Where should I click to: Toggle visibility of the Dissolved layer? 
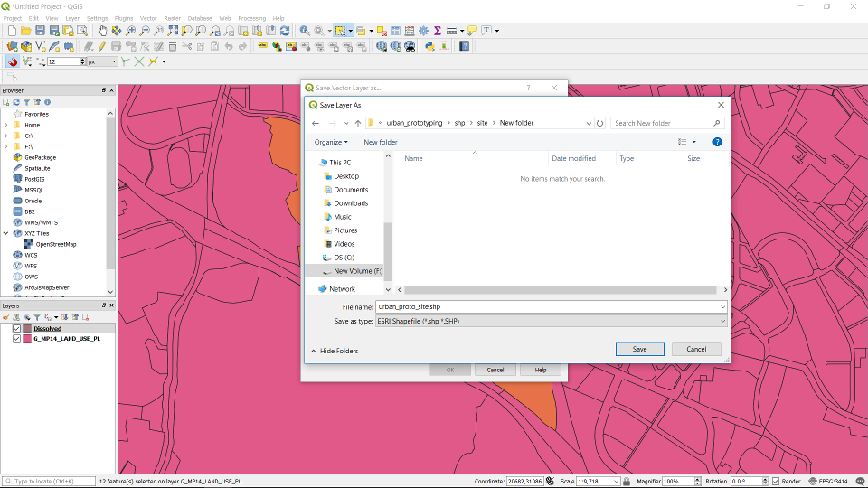[16, 329]
